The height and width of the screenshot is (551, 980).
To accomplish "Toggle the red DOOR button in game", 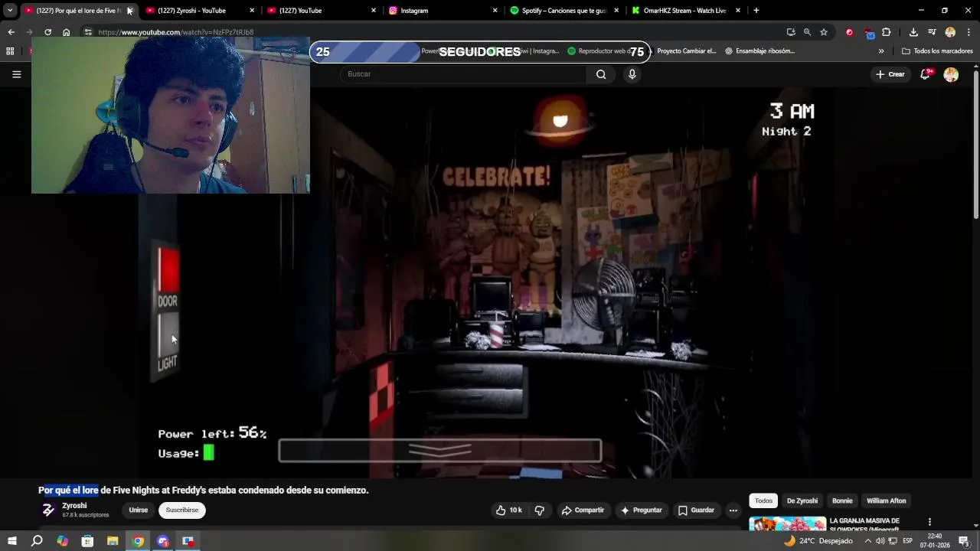I will (x=168, y=269).
